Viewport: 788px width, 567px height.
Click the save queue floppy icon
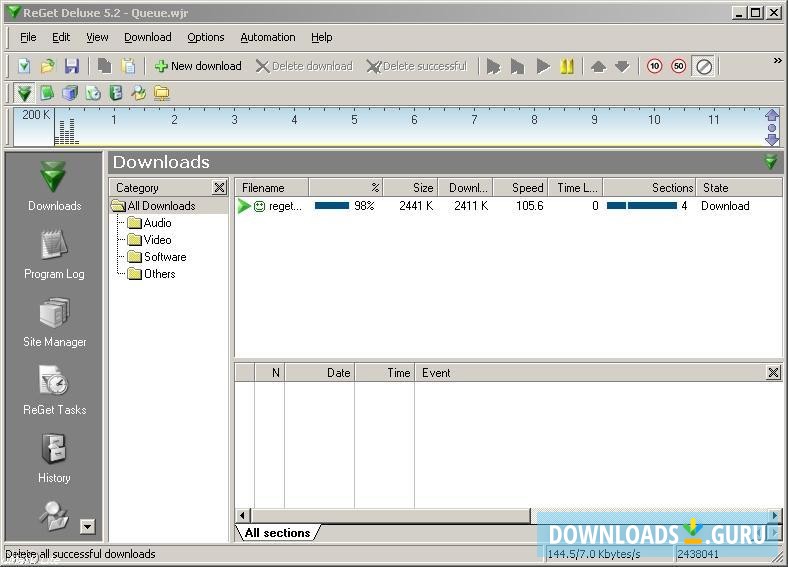pyautogui.click(x=72, y=66)
